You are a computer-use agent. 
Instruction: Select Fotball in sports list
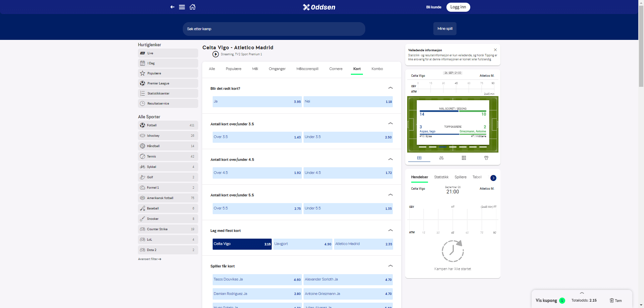pos(168,125)
